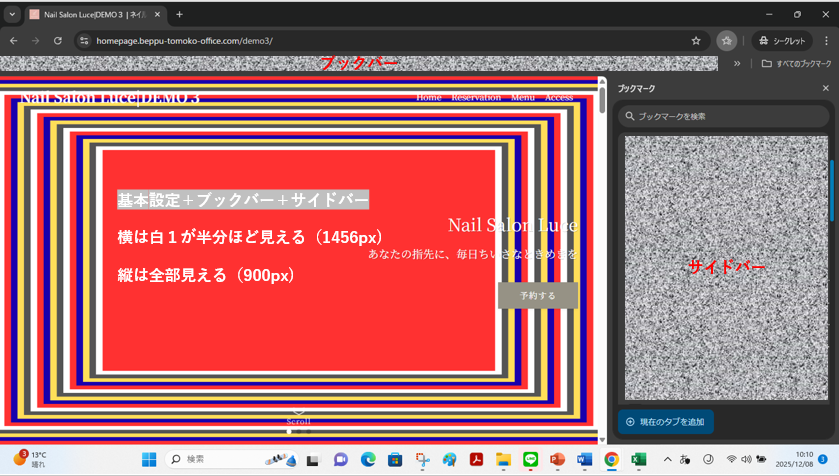Open Microsoft Store from taskbar
Viewport: 839px width, 476px height.
(395, 459)
